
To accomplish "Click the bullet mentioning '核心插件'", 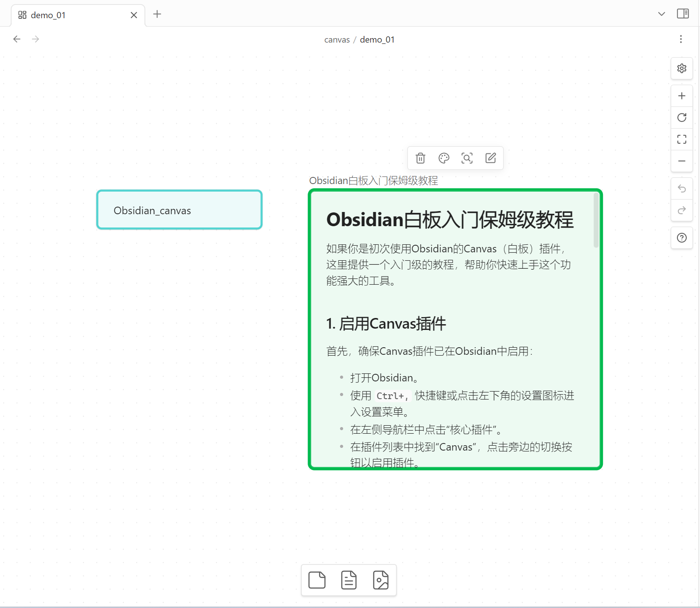I will (426, 430).
